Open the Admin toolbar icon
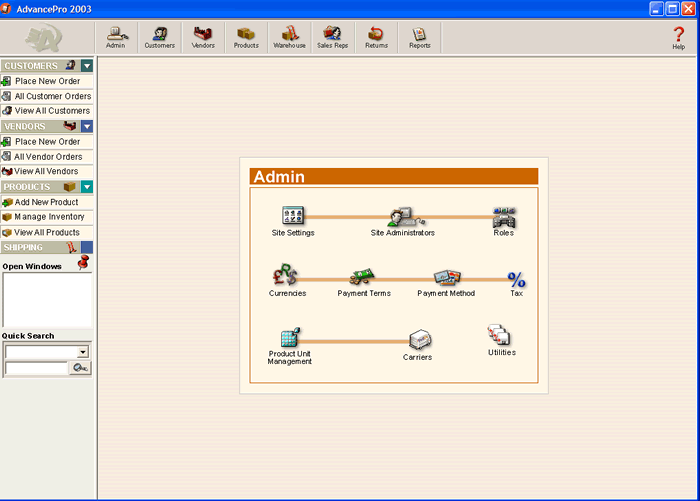The height and width of the screenshot is (501, 700). tap(116, 38)
